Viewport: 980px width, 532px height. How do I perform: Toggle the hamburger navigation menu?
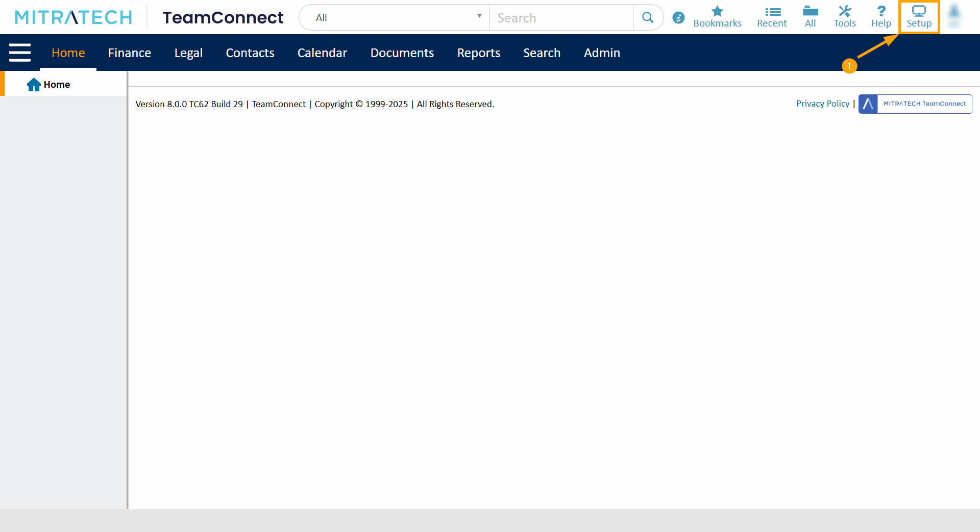20,53
